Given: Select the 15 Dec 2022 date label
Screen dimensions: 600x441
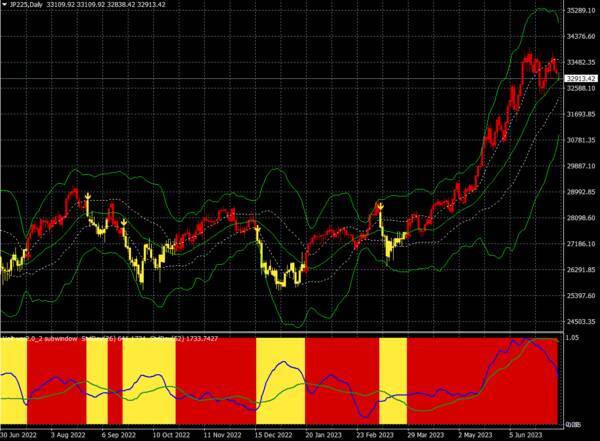Looking at the screenshot, I should click(x=272, y=436).
